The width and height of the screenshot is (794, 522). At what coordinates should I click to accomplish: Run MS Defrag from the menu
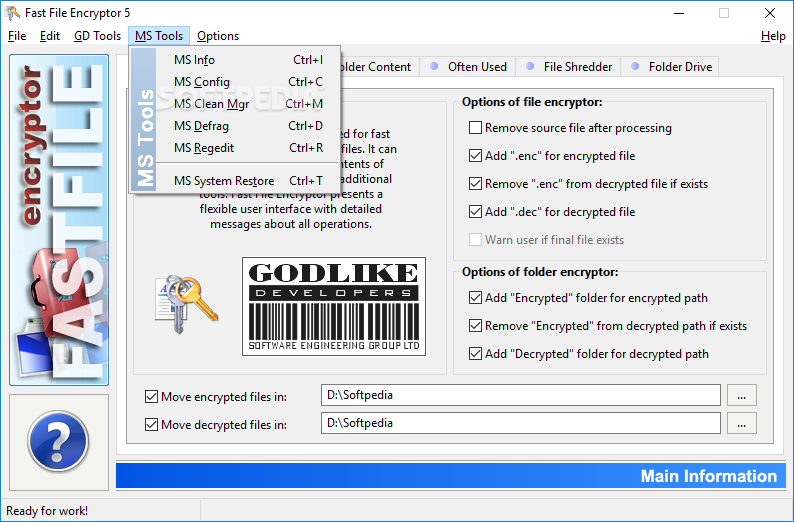click(248, 126)
